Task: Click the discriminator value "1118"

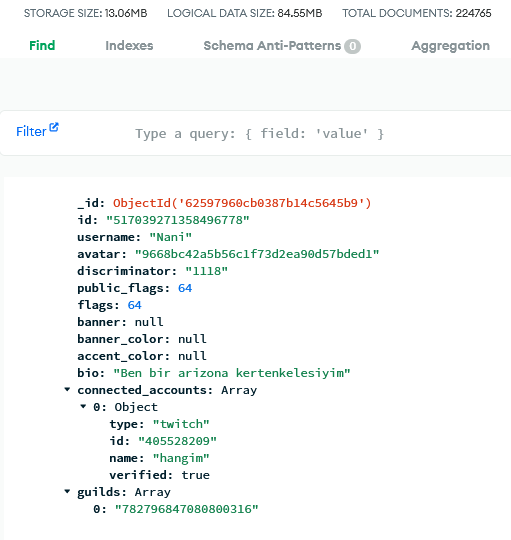Action: coord(207,271)
